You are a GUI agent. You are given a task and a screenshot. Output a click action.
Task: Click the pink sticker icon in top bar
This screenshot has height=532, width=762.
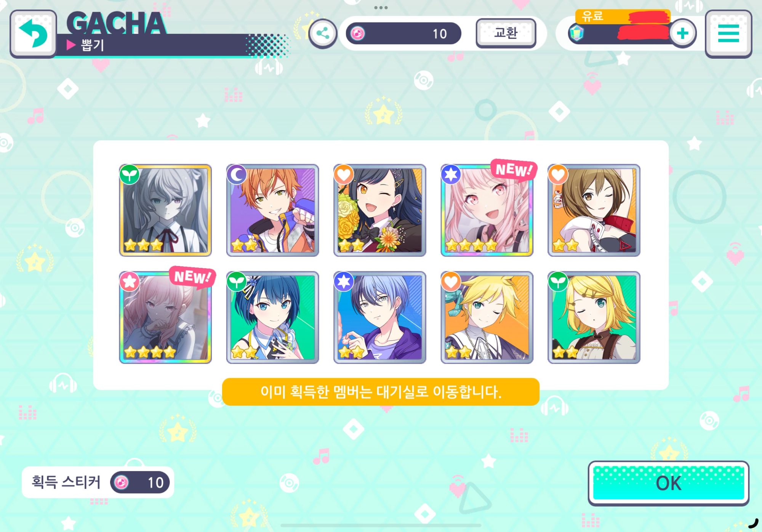pyautogui.click(x=357, y=34)
